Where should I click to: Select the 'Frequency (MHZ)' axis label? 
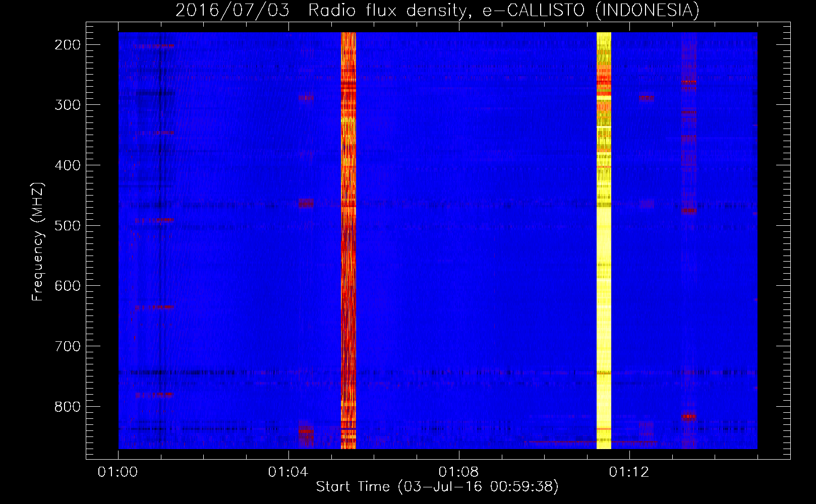(x=38, y=242)
